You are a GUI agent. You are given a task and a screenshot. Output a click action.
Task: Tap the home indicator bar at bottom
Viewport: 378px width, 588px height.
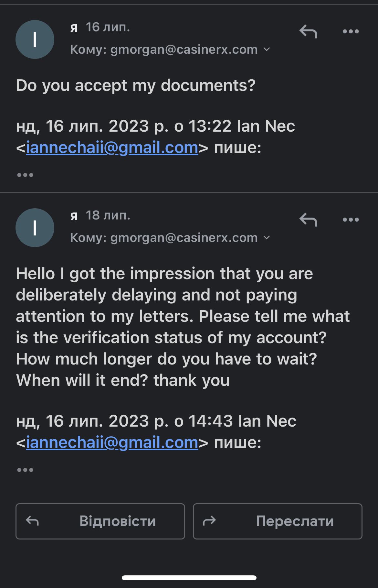point(189,578)
